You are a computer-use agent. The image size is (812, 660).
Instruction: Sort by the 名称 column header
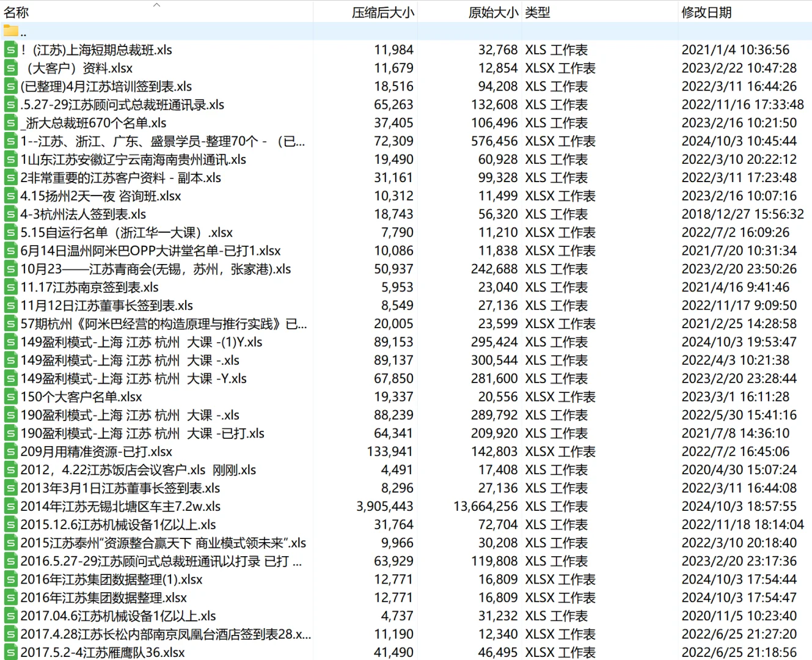16,12
